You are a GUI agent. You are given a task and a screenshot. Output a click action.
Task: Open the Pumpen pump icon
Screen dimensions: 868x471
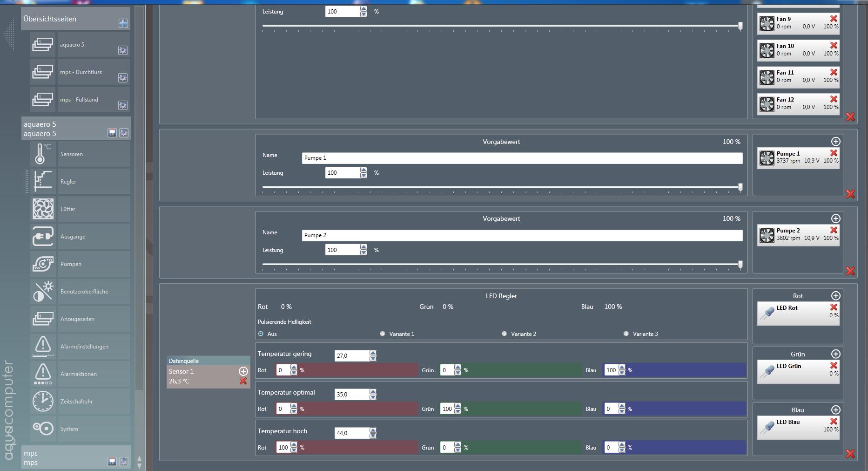pyautogui.click(x=43, y=264)
